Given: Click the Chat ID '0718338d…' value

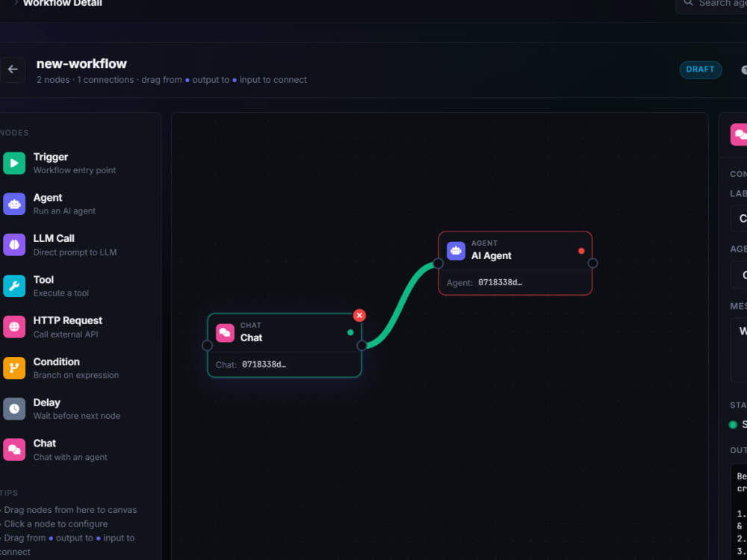Looking at the screenshot, I should [264, 365].
